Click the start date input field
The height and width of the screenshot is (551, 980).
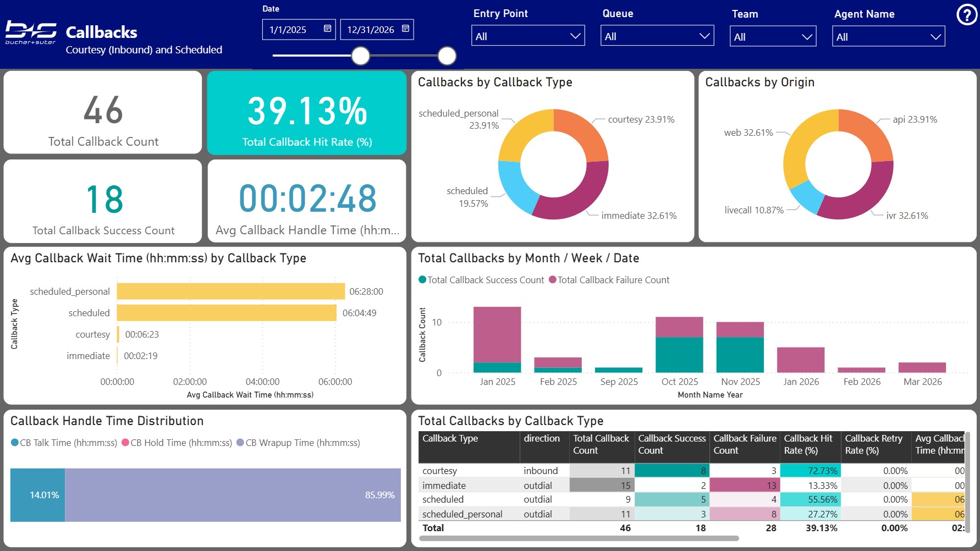(x=291, y=30)
